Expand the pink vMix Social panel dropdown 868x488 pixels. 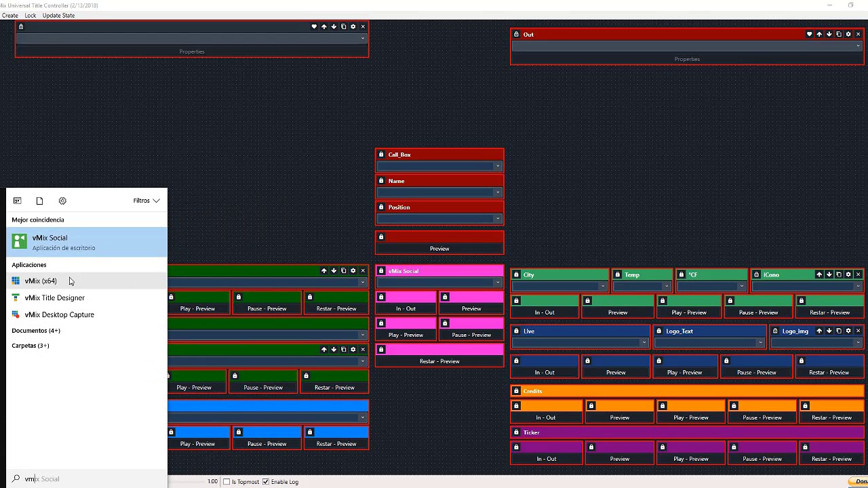coord(439,282)
